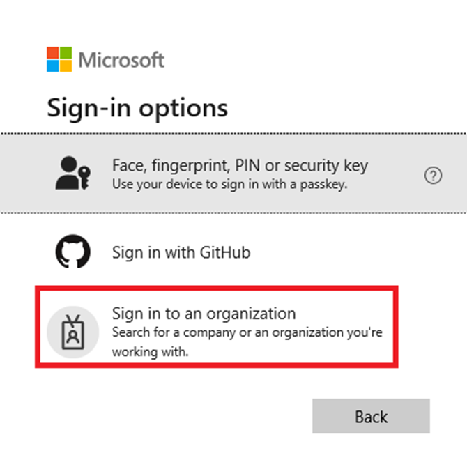Image resolution: width=467 pixels, height=476 pixels.
Task: Click the yellow square in Microsoft logo
Action: [65, 66]
